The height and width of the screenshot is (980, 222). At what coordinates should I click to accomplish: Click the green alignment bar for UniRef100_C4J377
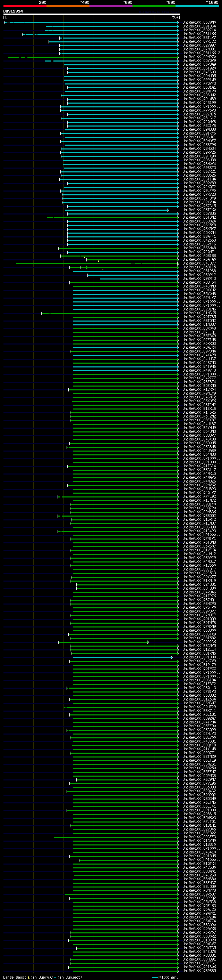[97, 263]
